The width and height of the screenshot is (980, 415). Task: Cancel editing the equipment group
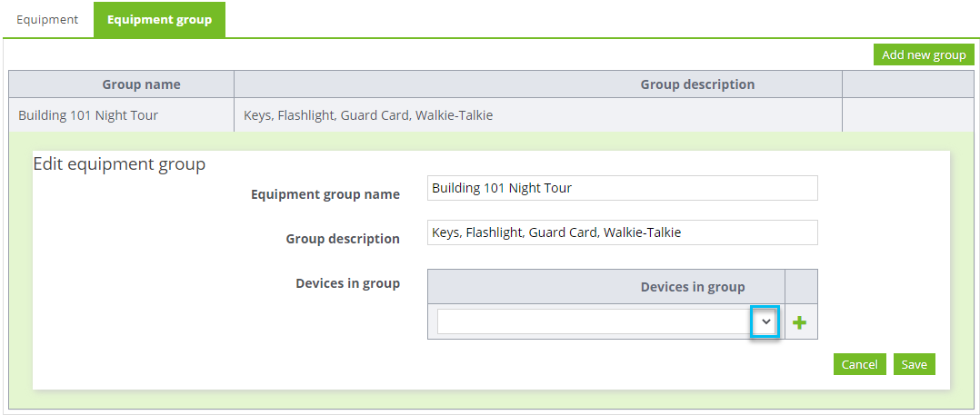(859, 364)
